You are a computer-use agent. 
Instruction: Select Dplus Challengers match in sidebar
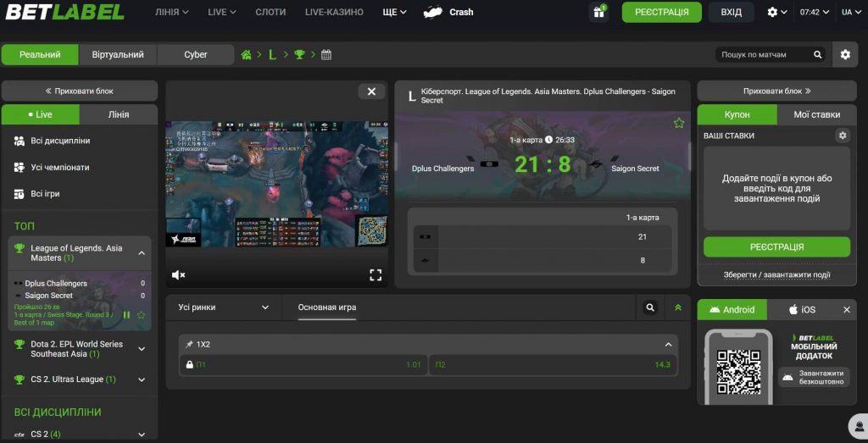coord(79,301)
